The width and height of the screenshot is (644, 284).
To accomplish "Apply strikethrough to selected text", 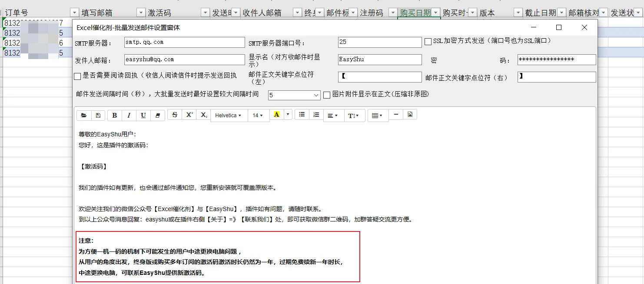I will point(175,115).
